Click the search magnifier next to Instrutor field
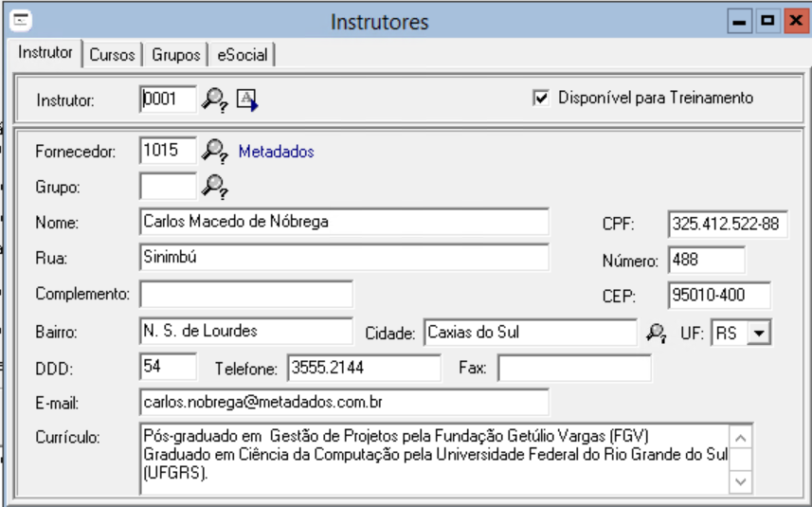The width and height of the screenshot is (812, 507). [216, 99]
